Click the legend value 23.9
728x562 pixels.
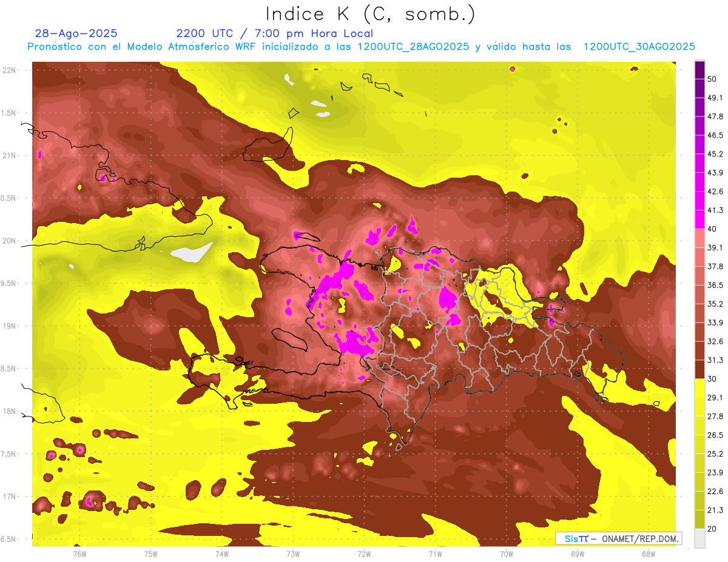point(715,473)
